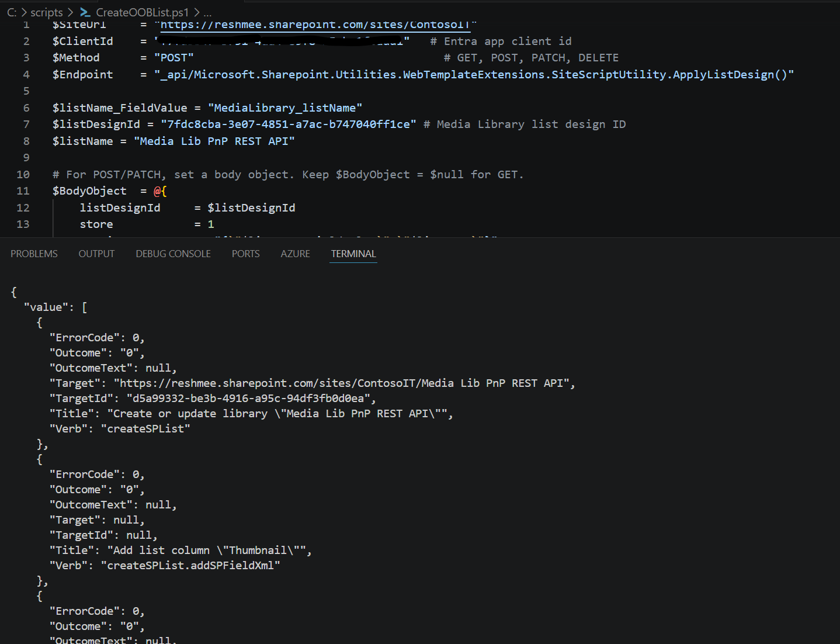Click the 'Media Library list design ID' comment

pyautogui.click(x=525, y=124)
